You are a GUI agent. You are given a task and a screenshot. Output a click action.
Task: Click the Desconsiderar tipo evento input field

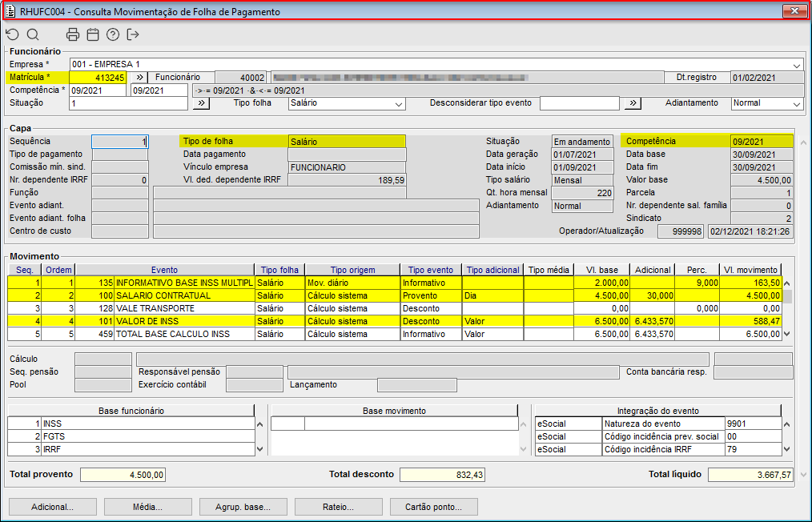[x=579, y=103]
